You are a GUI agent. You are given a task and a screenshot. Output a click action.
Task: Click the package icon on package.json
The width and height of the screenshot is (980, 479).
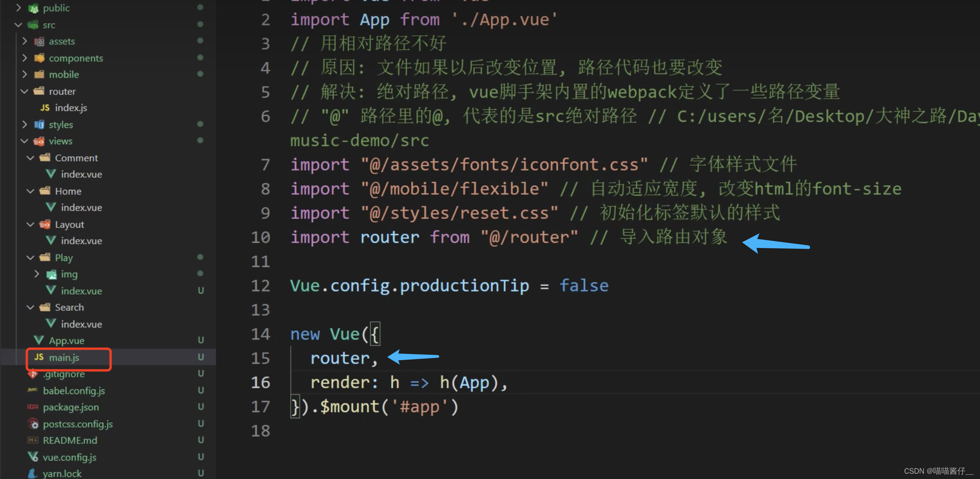point(33,407)
